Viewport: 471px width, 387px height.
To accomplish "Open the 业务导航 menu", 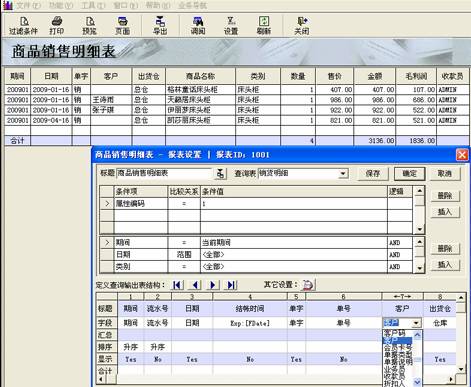I will tap(192, 5).
